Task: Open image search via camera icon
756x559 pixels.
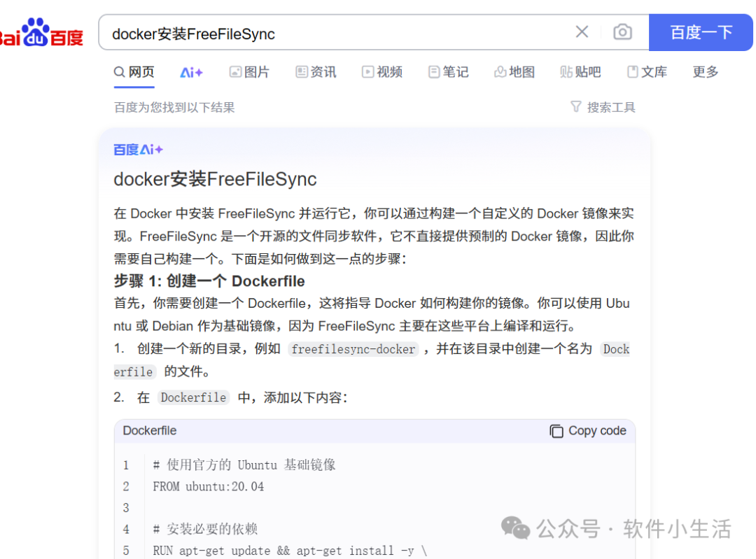Action: tap(622, 31)
